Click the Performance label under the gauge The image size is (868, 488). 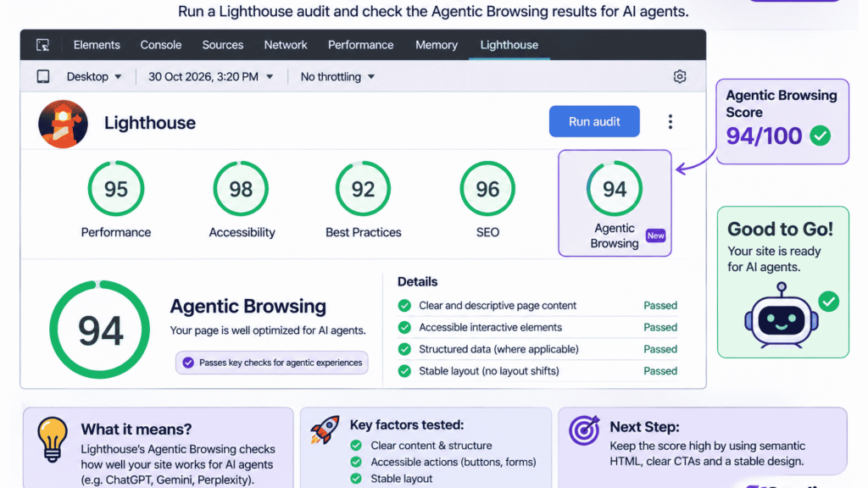click(x=116, y=232)
